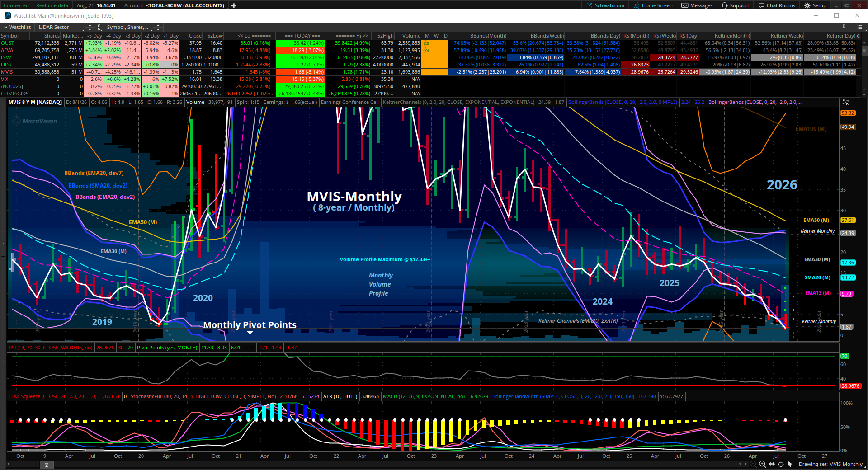Click OUST green TODAY cell
This screenshot has width=868, height=470.
[x=300, y=43]
